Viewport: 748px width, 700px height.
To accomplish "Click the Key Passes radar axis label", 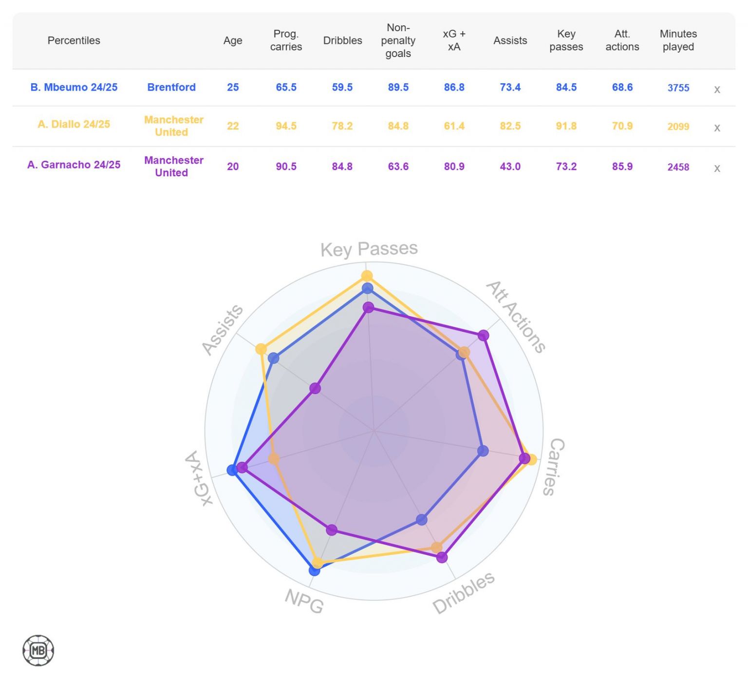I will (369, 249).
